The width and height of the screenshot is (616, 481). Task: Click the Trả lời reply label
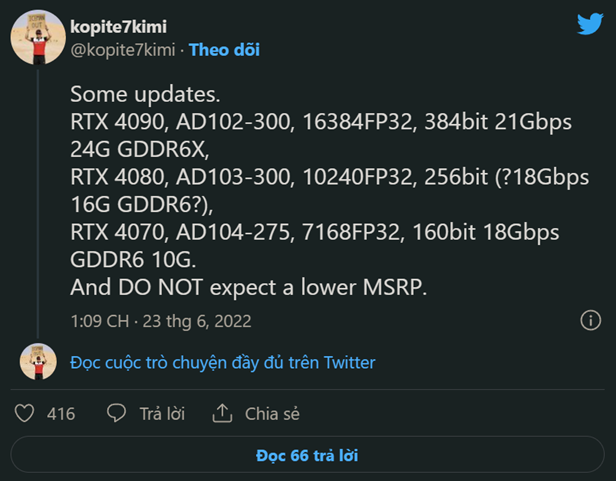[x=164, y=413]
